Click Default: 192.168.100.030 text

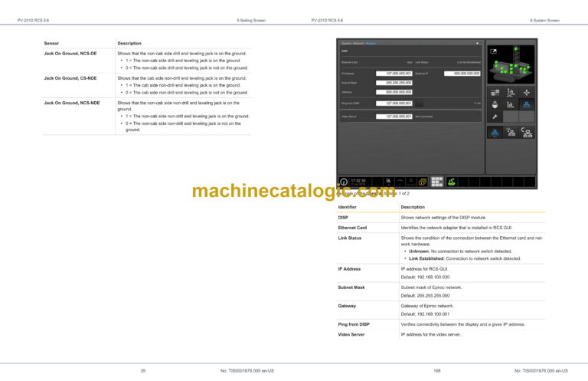(425, 278)
